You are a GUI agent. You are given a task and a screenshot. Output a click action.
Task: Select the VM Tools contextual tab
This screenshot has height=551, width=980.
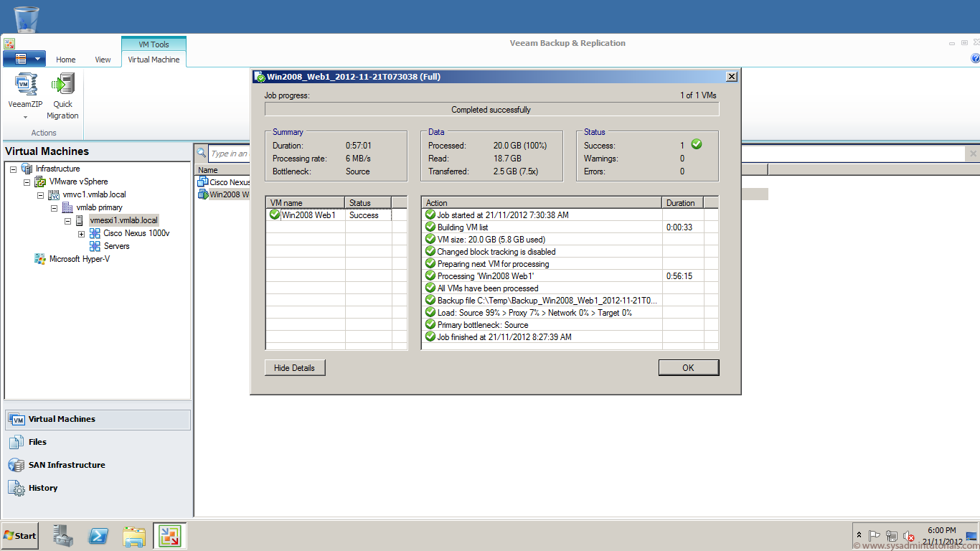[x=154, y=44]
